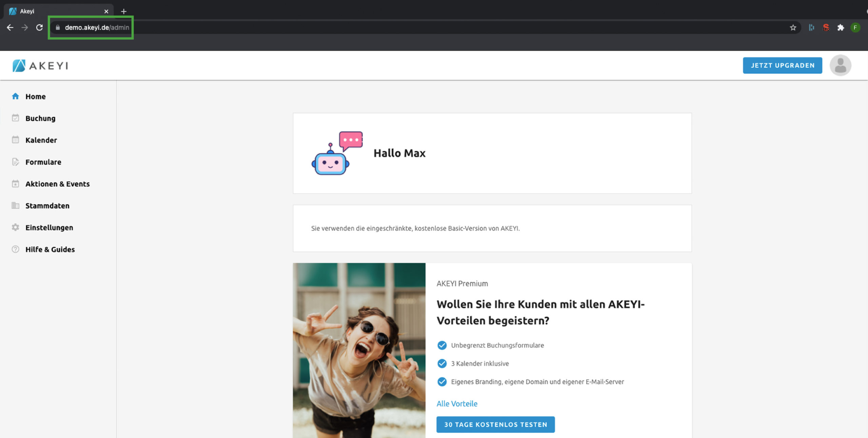Click the Hilfe & Guides question-mark icon

(x=15, y=249)
